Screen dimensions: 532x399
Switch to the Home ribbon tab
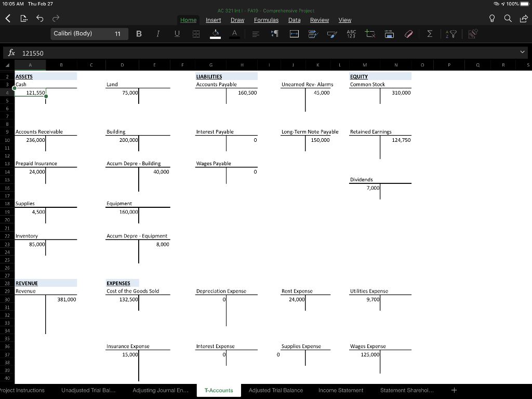click(188, 20)
